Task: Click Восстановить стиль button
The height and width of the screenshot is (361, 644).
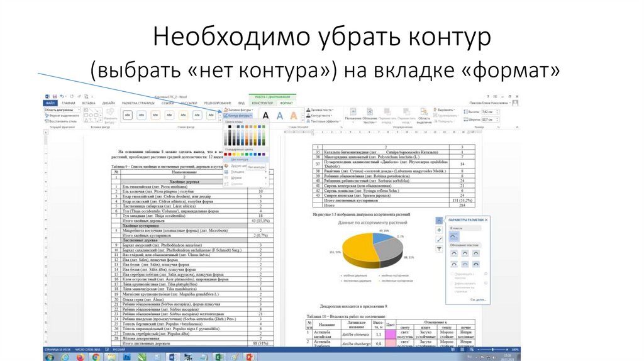Action: (x=61, y=121)
